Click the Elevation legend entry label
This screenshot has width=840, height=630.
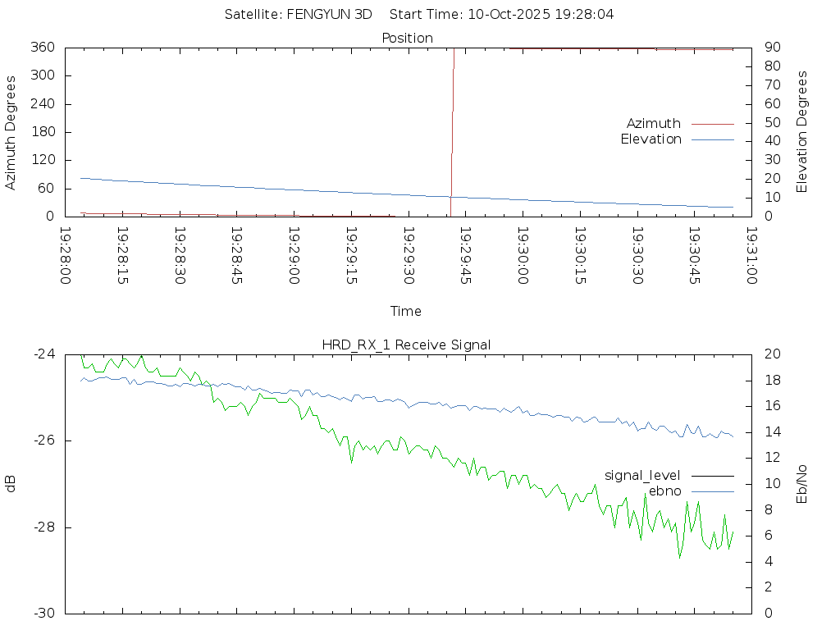click(x=651, y=139)
